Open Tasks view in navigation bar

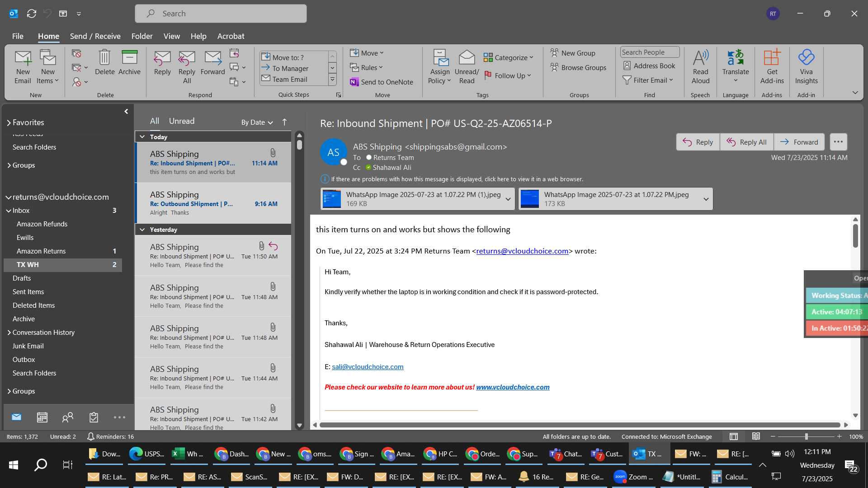[94, 417]
